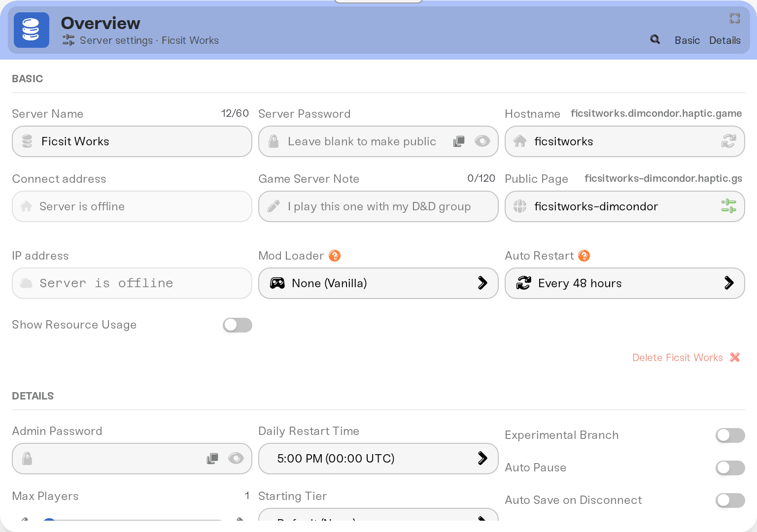Viewport: 757px width, 532px height.
Task: Click the gamepad icon in Mod Loader
Action: point(277,283)
